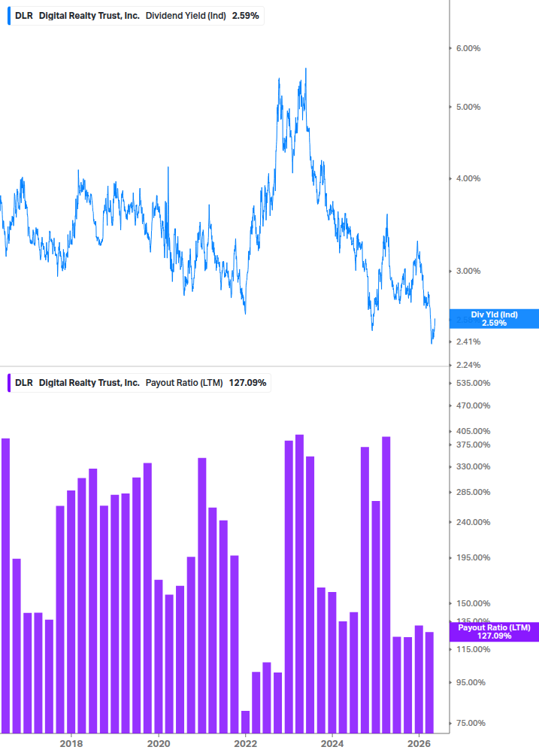Click the Payout Ratio legend label

tap(140, 383)
